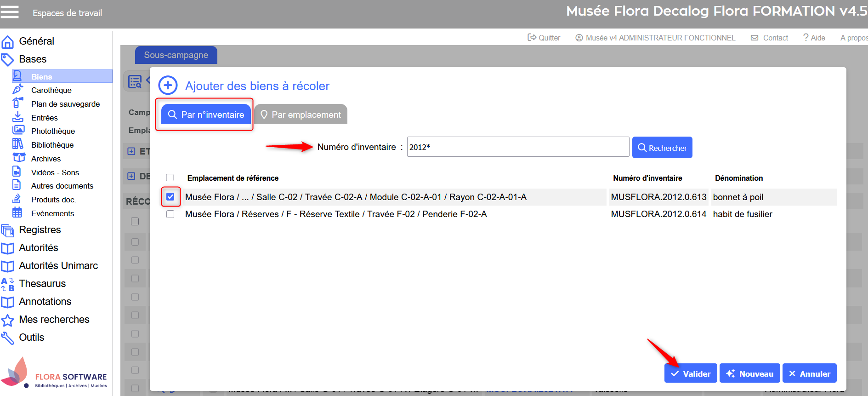Image resolution: width=868 pixels, height=396 pixels.
Task: Open Thesaurus via its A-B icon
Action: 8,284
